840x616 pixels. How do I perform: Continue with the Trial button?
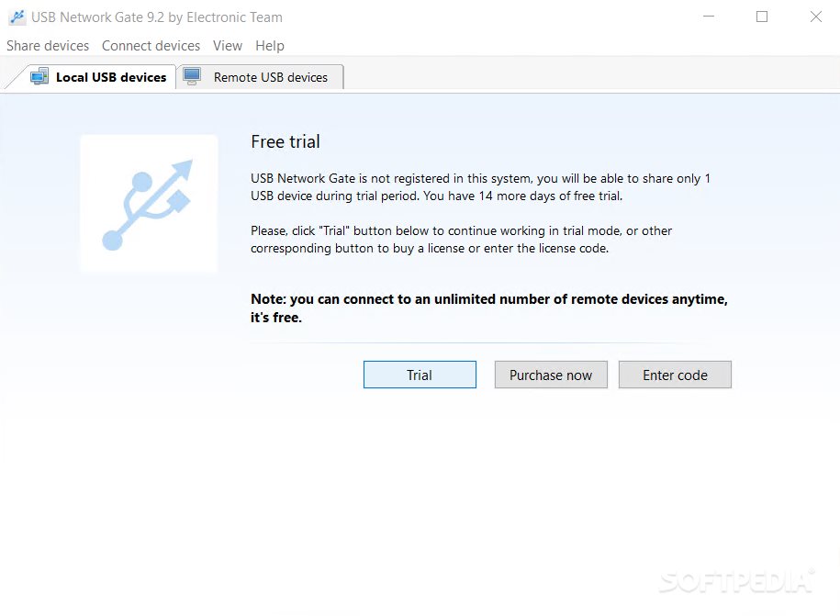pyautogui.click(x=420, y=375)
